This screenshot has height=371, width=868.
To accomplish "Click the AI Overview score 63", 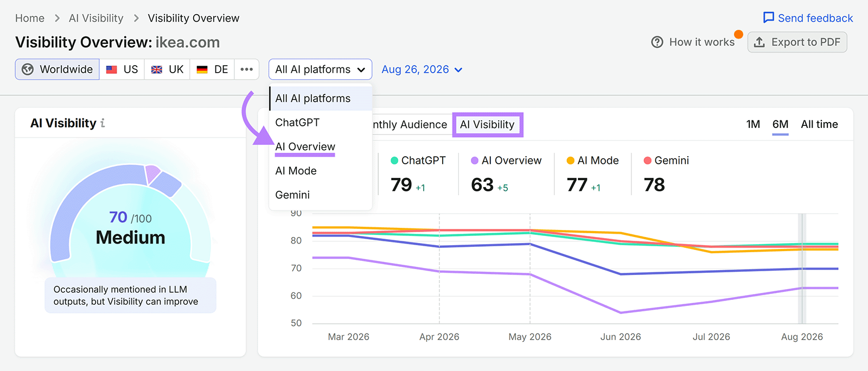I will (x=482, y=185).
